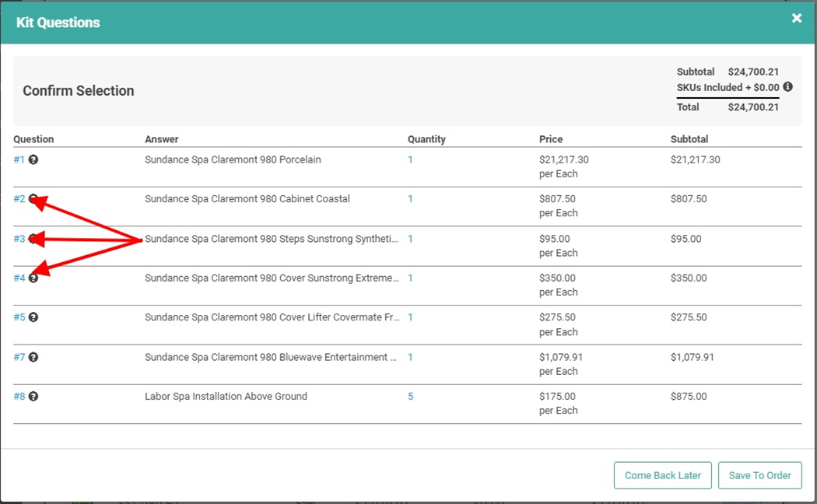Image resolution: width=817 pixels, height=504 pixels.
Task: Click the help icon beside question #8
Action: pos(33,397)
